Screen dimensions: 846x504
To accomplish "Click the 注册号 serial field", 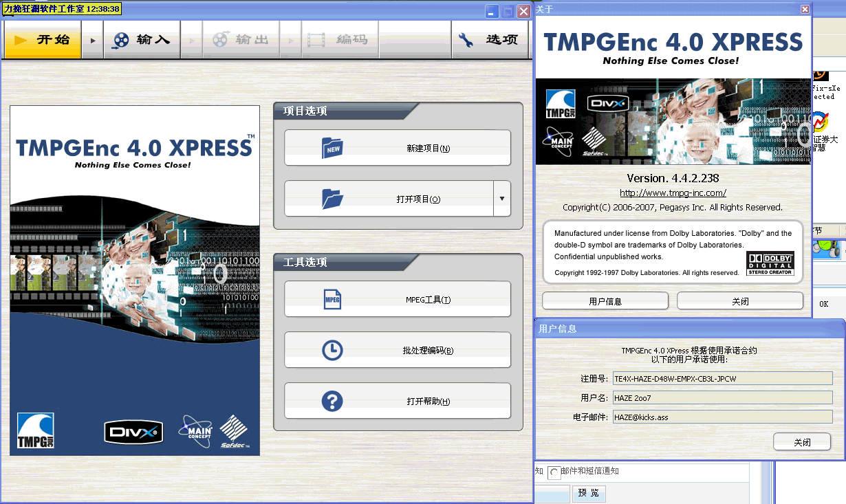I will tap(722, 378).
